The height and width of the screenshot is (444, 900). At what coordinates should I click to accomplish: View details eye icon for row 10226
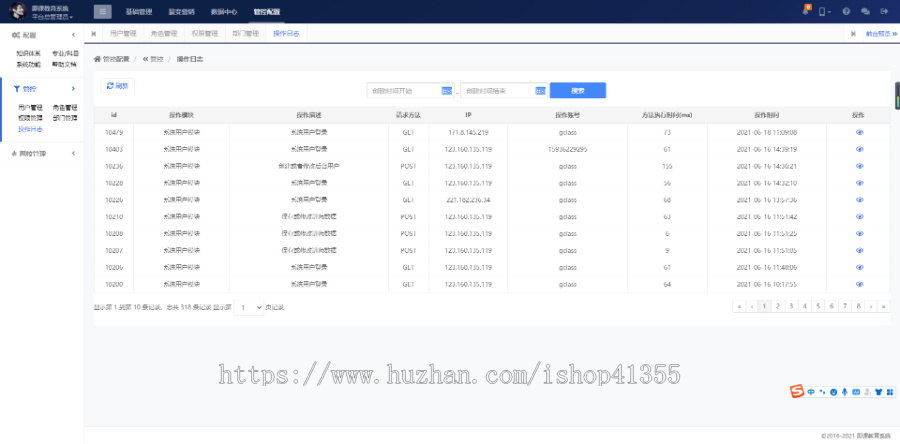(859, 200)
